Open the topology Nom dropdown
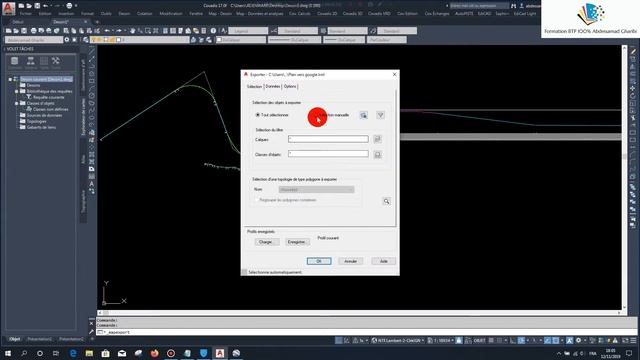Screen dimensions: 640x360 click(x=316, y=189)
